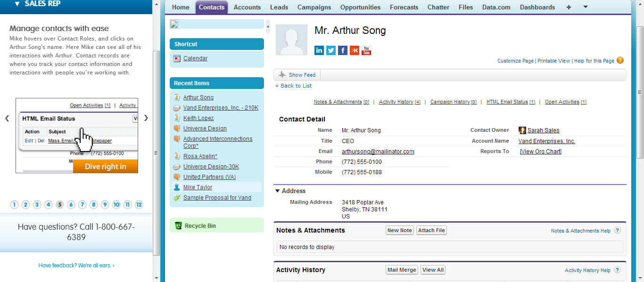Switch to the Opportunities tab
The image size is (644, 282).
click(x=360, y=7)
